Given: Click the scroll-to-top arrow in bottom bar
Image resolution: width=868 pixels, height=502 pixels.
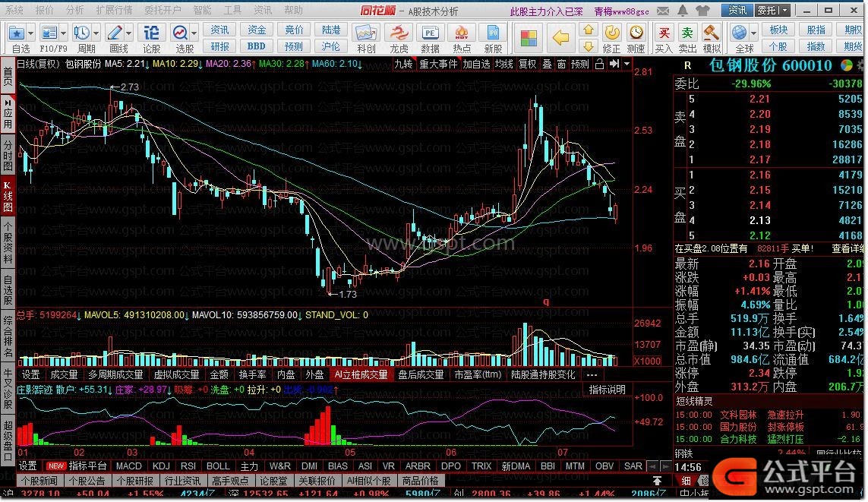Looking at the screenshot, I should click(x=657, y=481).
